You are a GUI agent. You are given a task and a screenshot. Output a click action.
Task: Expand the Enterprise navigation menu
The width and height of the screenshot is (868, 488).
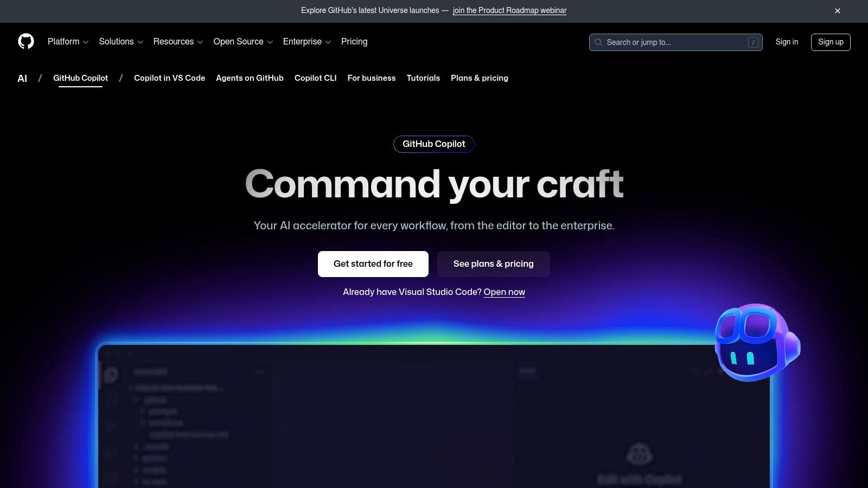pyautogui.click(x=307, y=42)
